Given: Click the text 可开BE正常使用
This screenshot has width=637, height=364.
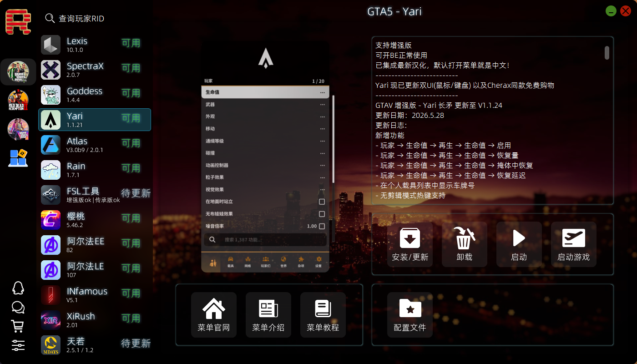Looking at the screenshot, I should [x=401, y=56].
